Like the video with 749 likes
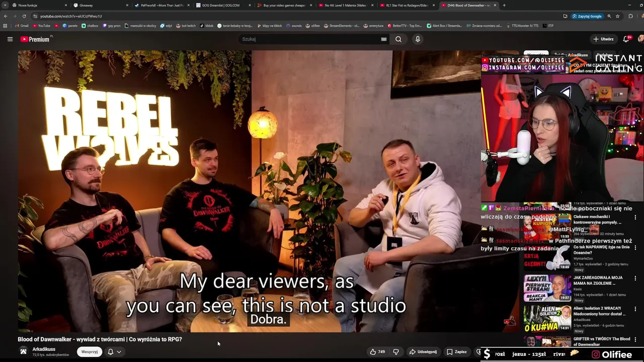The height and width of the screenshot is (362, 644). 377,352
